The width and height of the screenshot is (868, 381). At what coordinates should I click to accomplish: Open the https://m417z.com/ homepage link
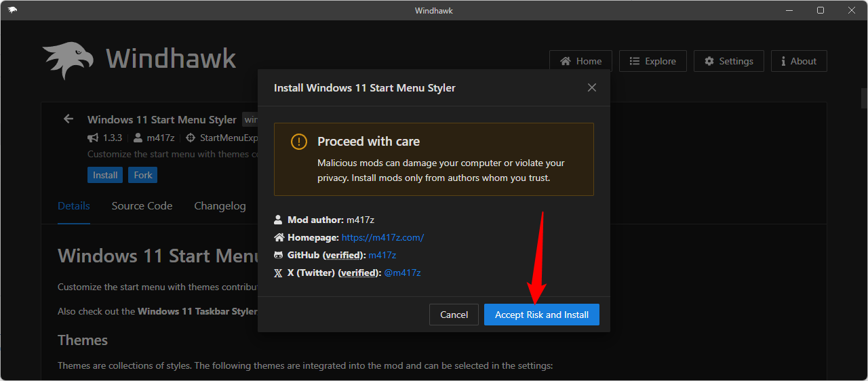[x=382, y=237]
